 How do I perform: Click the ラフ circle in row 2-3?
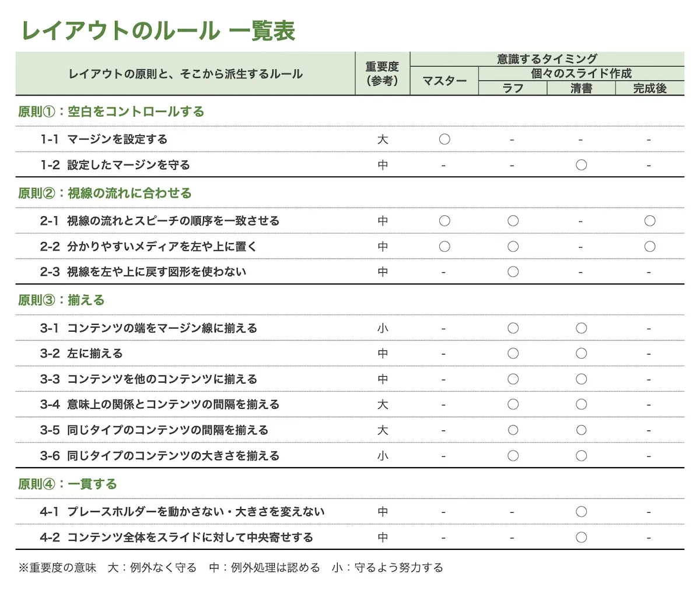click(513, 272)
